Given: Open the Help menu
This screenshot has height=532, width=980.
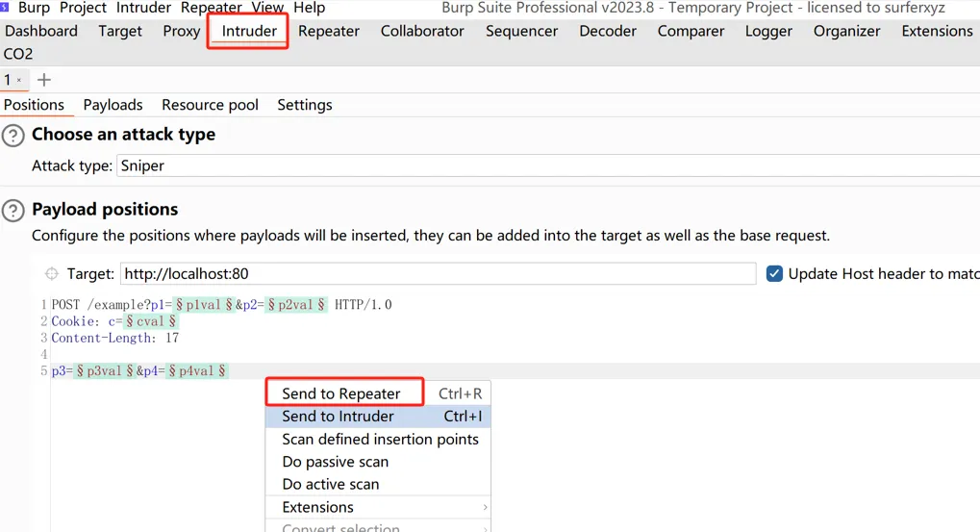Looking at the screenshot, I should click(x=310, y=8).
